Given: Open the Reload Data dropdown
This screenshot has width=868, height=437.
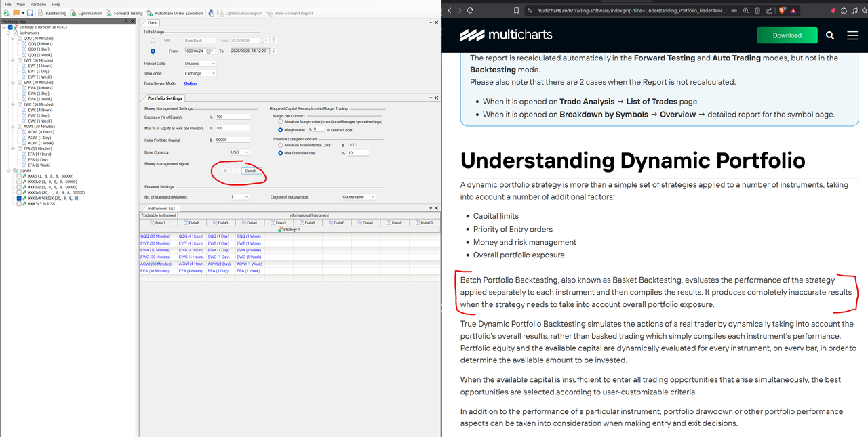Looking at the screenshot, I should [200, 64].
